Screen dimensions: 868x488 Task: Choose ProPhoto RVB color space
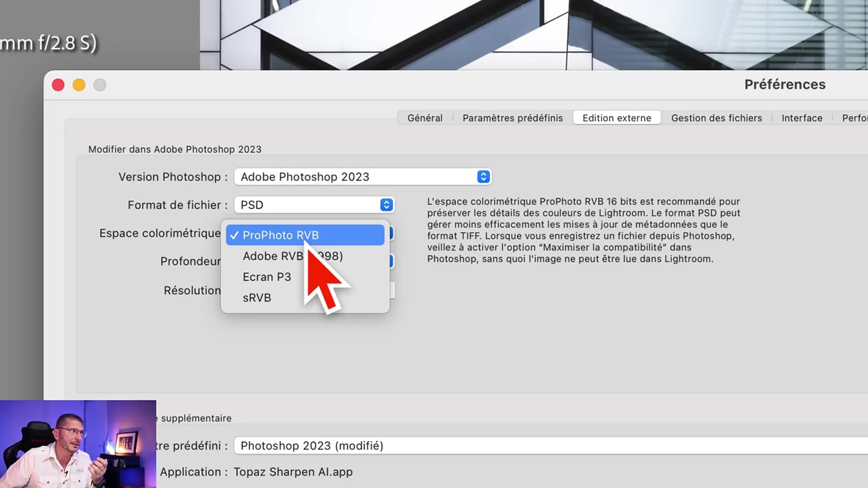tap(305, 235)
